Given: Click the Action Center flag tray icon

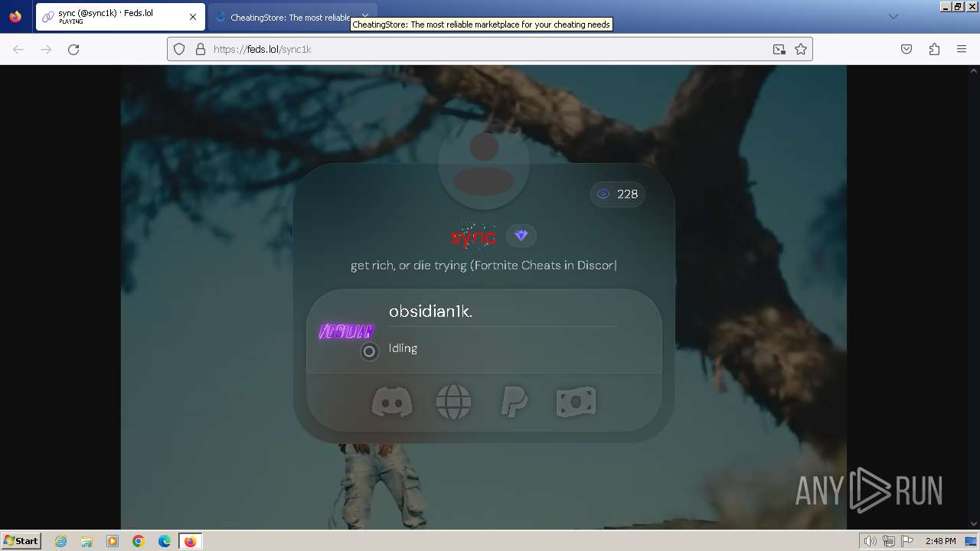Looking at the screenshot, I should pyautogui.click(x=906, y=541).
